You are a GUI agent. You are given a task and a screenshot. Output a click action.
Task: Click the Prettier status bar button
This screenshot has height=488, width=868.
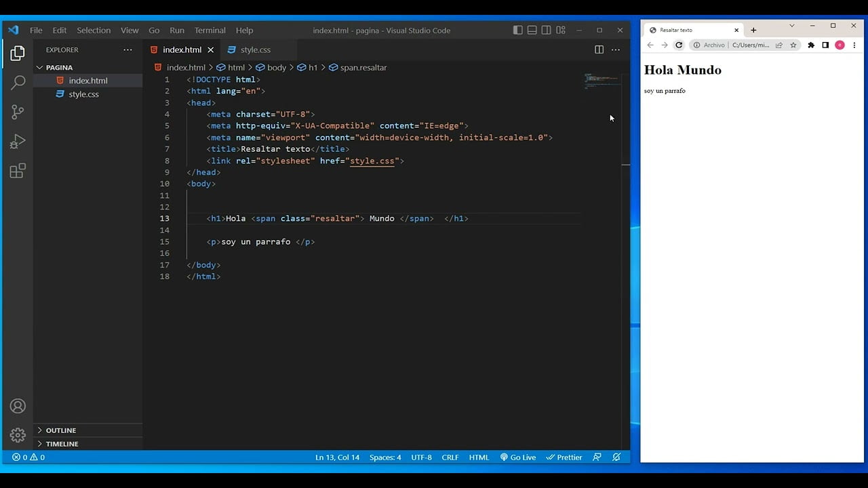tap(564, 457)
